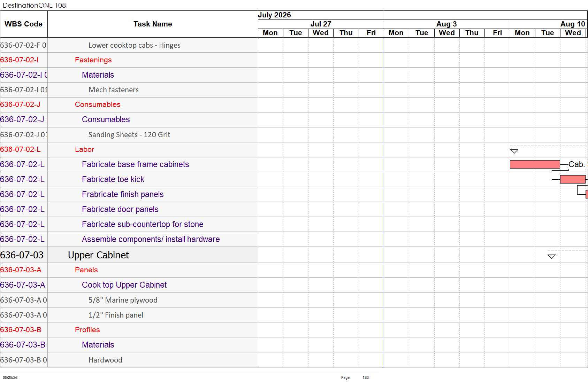
Task: Select the Panels task row
Action: tap(129, 270)
